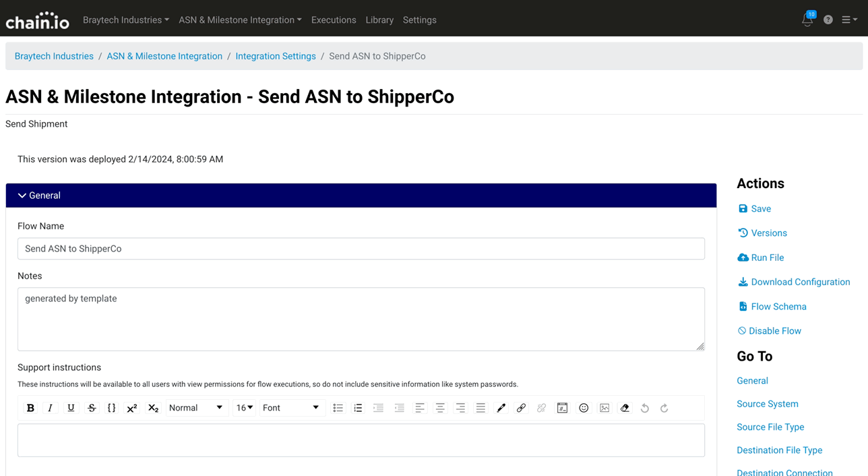Click Disable Flow
The width and height of the screenshot is (868, 476).
click(770, 331)
